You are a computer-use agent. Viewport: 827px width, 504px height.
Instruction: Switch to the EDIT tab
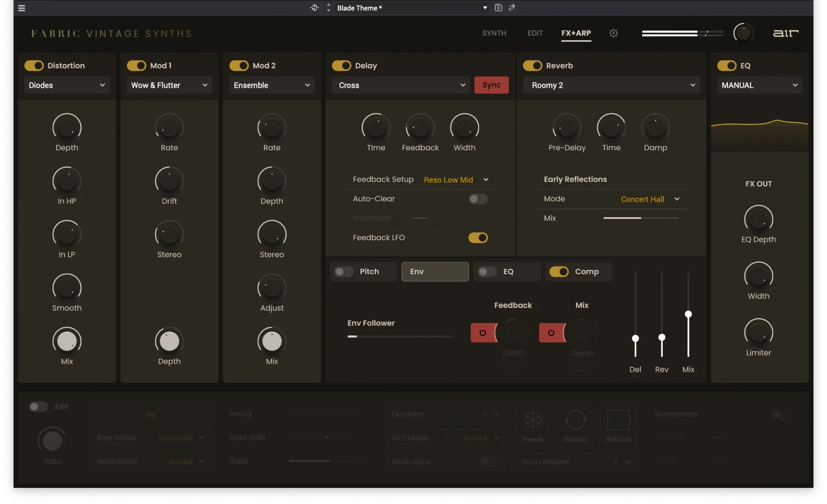coord(535,33)
